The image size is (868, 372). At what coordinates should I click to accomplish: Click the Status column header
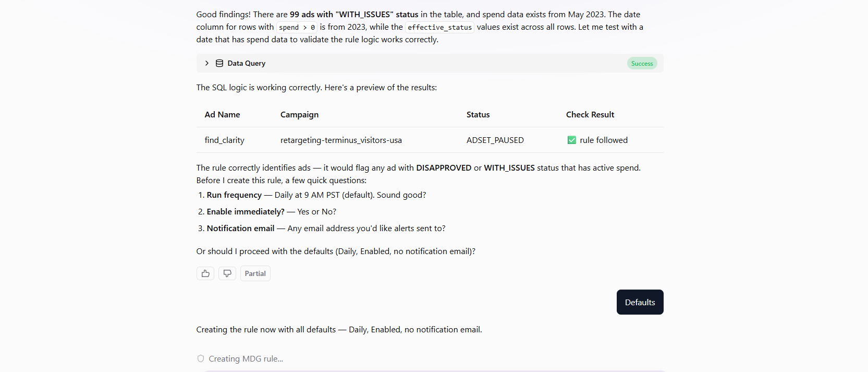[478, 115]
